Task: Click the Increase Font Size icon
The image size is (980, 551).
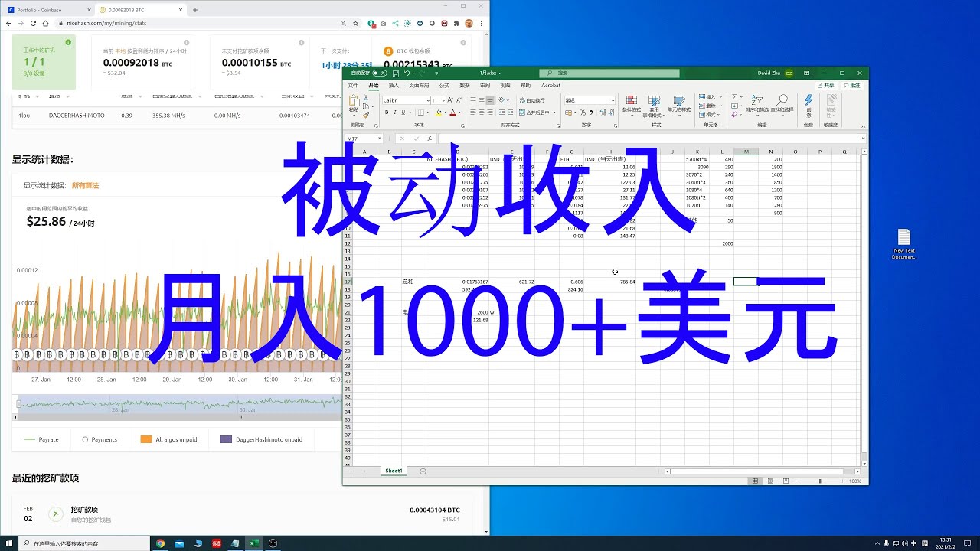Action: (452, 100)
